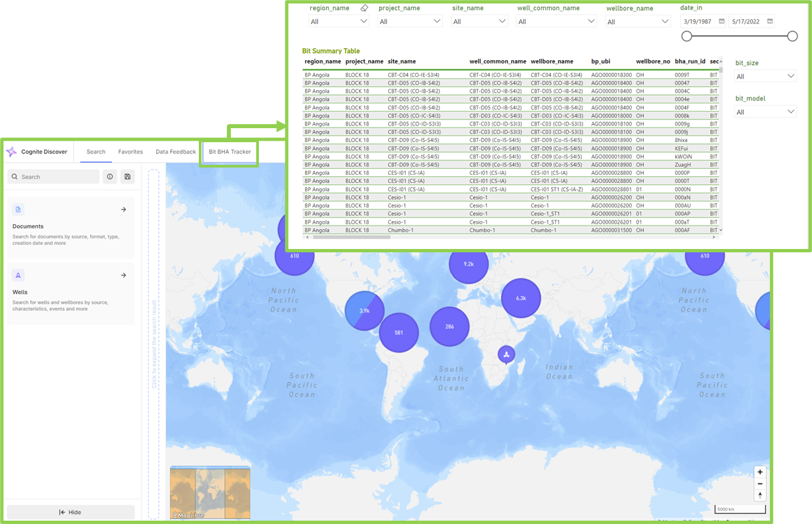Click the 581 map cluster
The width and height of the screenshot is (812, 524).
tap(398, 332)
